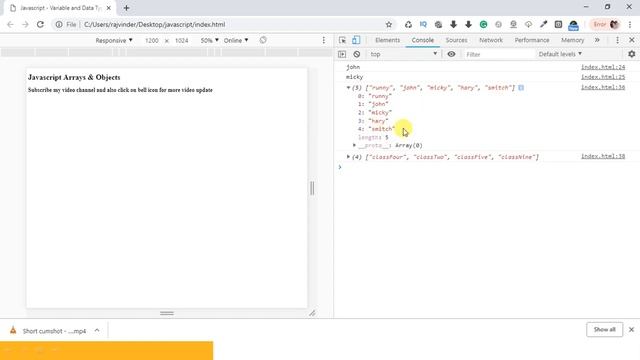Click the console Filter input
The width and height of the screenshot is (640, 360).
(499, 54)
